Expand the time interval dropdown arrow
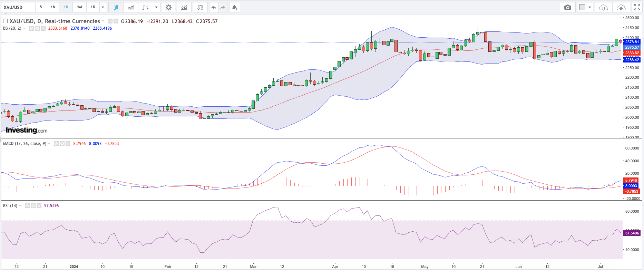The height and width of the screenshot is (270, 644). click(103, 7)
